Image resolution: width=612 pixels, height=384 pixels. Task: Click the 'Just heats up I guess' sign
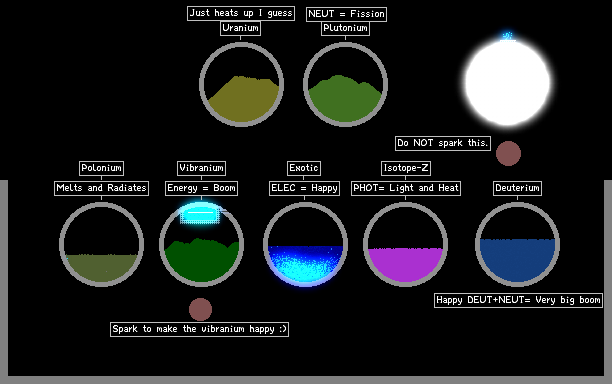tap(241, 13)
